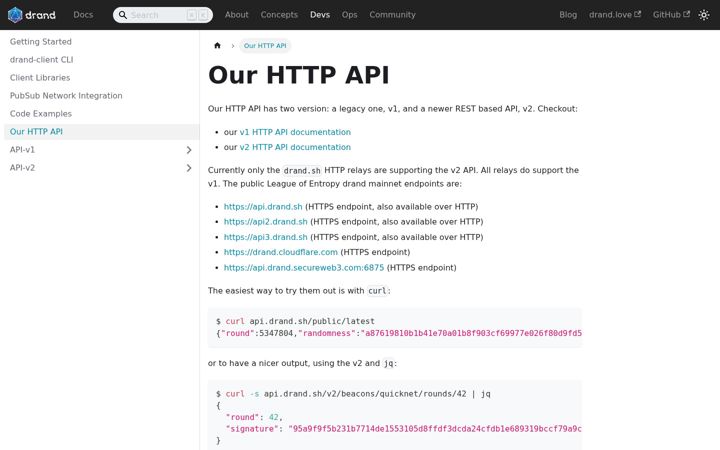This screenshot has width=720, height=450.
Task: Visit api.drand.secureweb3.com:6875 endpoint link
Action: tap(304, 268)
